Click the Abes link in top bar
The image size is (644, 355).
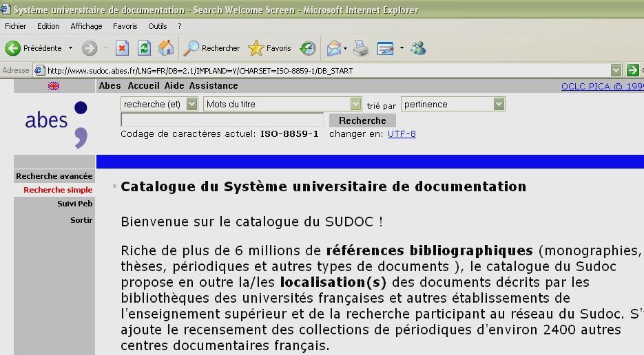[110, 86]
